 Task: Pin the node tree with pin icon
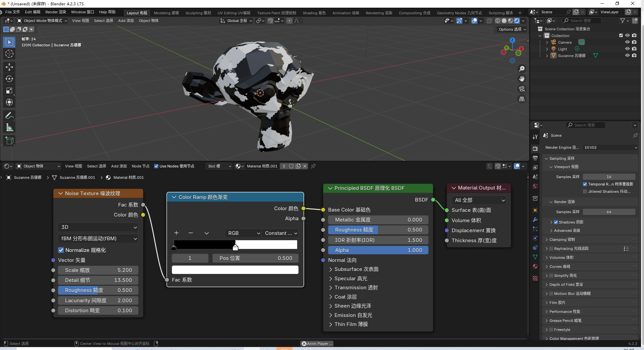pos(313,166)
